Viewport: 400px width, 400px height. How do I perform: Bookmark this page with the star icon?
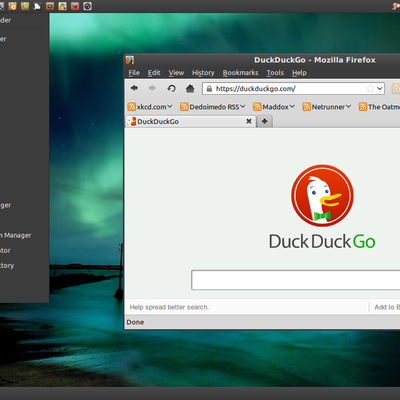click(370, 88)
